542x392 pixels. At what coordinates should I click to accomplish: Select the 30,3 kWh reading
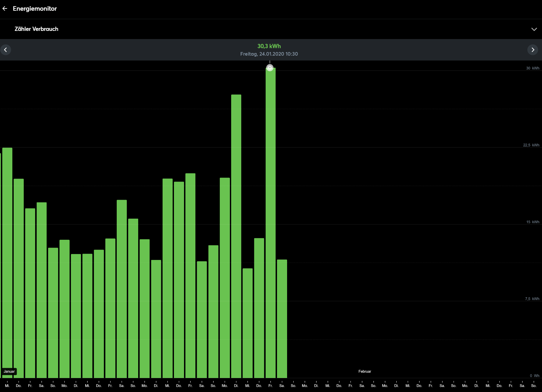tap(269, 46)
